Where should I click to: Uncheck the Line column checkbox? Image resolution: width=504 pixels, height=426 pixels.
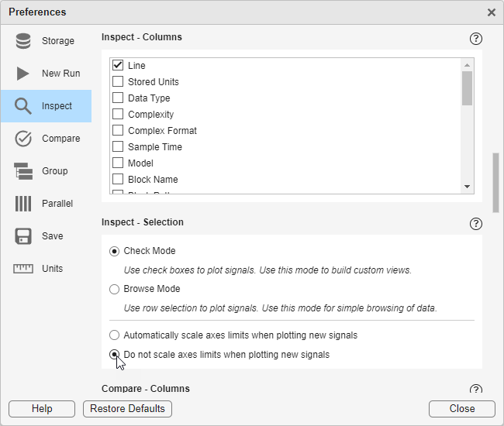[118, 66]
